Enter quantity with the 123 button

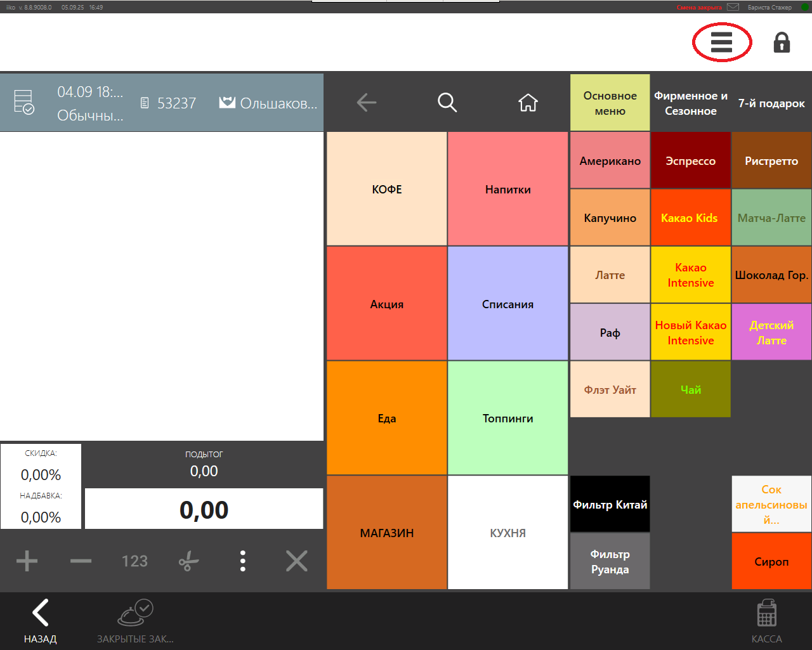(x=134, y=561)
